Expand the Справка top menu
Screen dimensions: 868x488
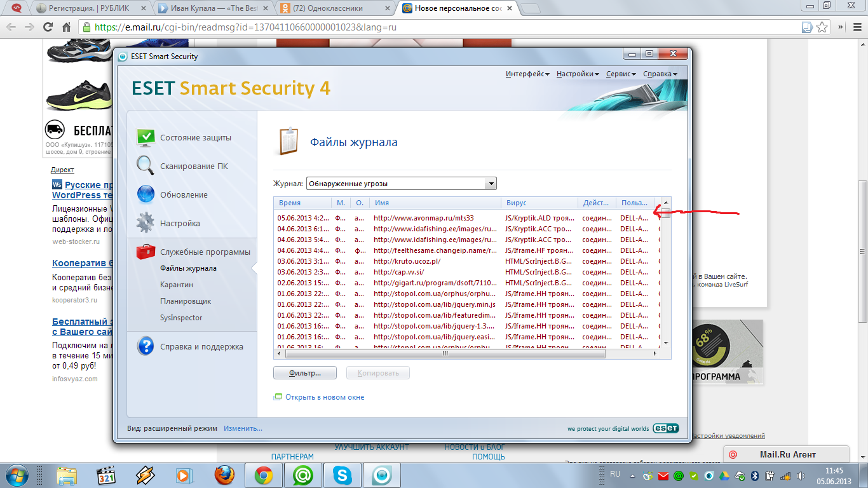pos(660,74)
